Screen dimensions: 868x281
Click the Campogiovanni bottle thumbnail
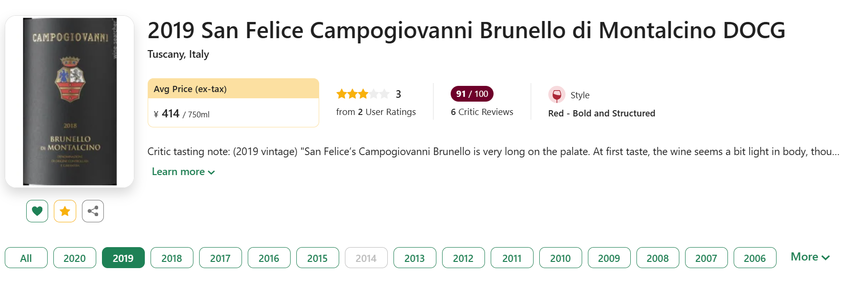(70, 101)
